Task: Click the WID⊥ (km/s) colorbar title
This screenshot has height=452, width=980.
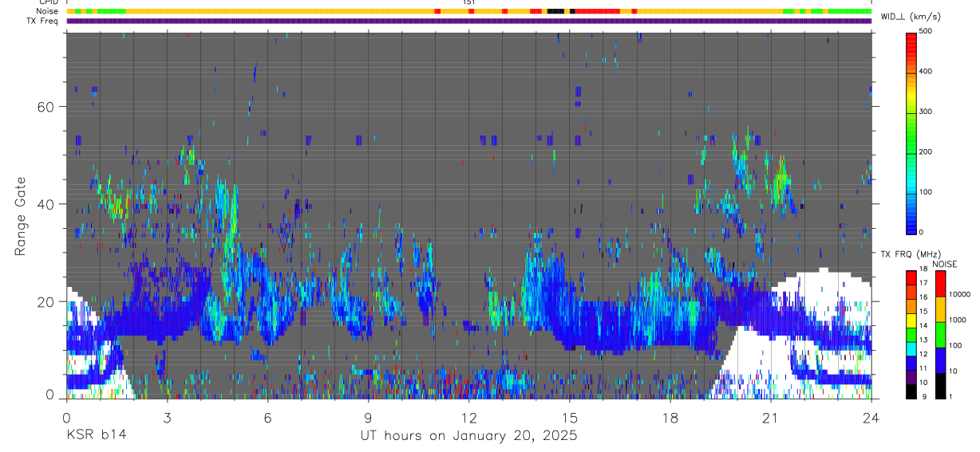Action: (911, 17)
